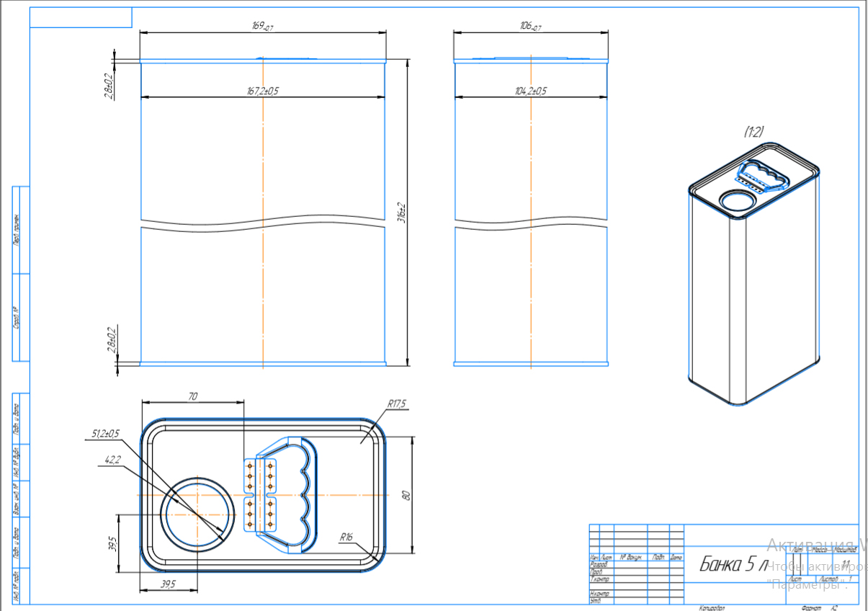Click the 70 dimension in top view
This screenshot has height=611, width=868.
coord(192,396)
